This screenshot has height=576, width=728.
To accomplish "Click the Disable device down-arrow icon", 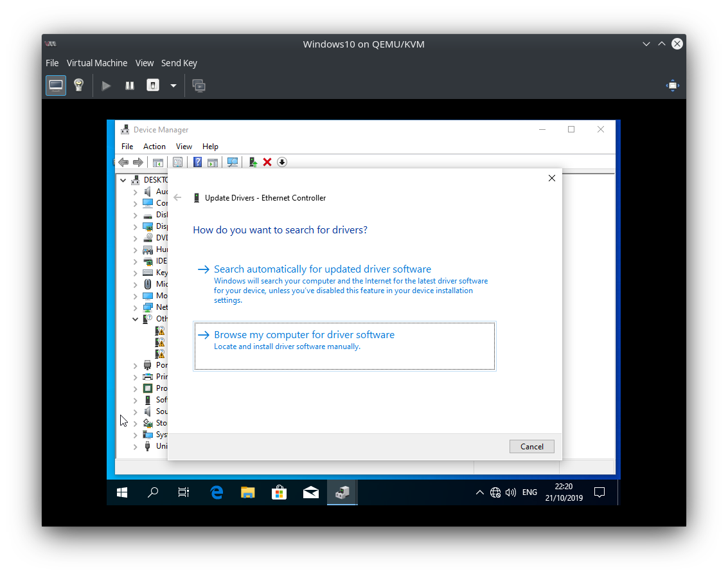I will (282, 162).
